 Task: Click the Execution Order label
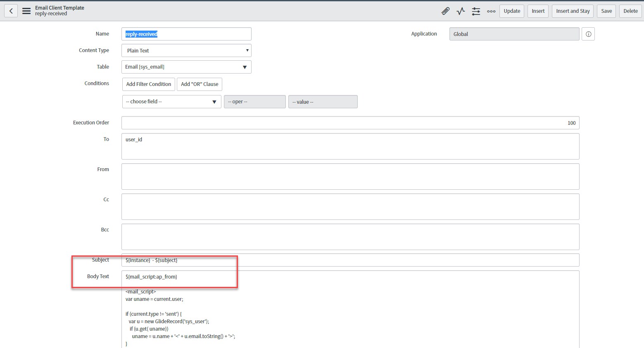[x=91, y=123]
